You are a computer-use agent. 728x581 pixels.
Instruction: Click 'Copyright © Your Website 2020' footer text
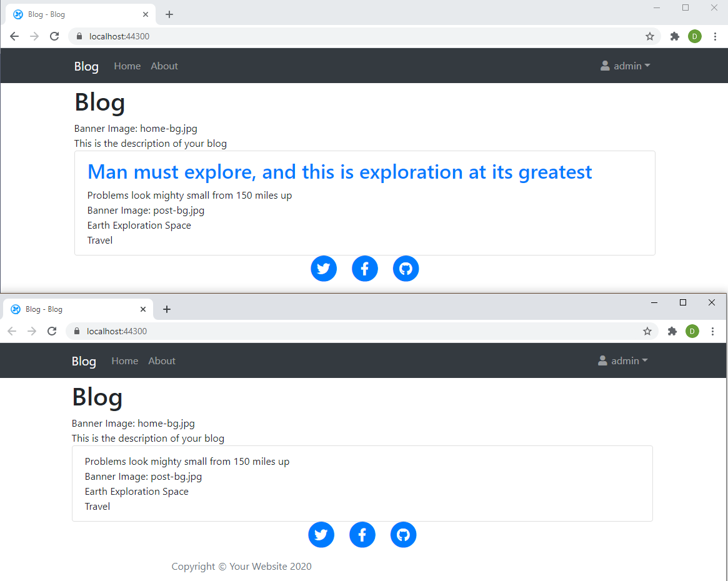click(x=241, y=566)
